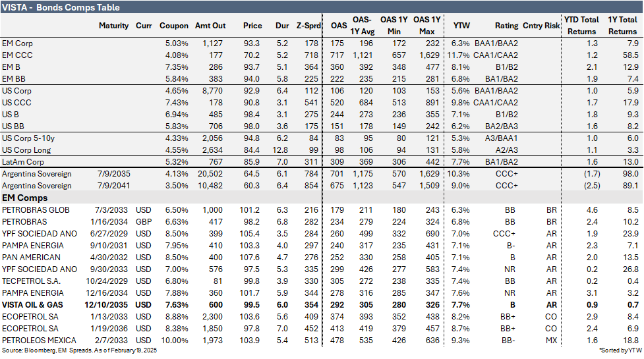Click the TECPETROL amount outstanding '81'
The image size is (644, 359).
coord(218,281)
